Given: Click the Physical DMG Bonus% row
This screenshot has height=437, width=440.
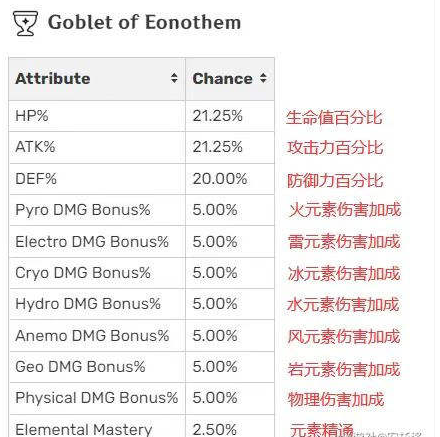Looking at the screenshot, I should pyautogui.click(x=142, y=398).
